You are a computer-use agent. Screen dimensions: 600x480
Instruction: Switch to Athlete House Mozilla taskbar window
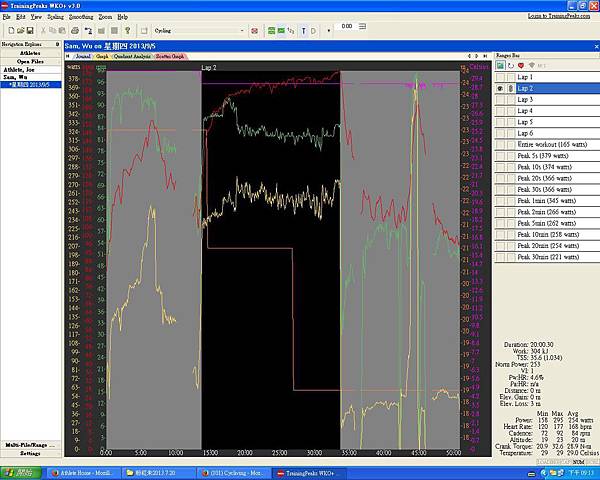(85, 473)
